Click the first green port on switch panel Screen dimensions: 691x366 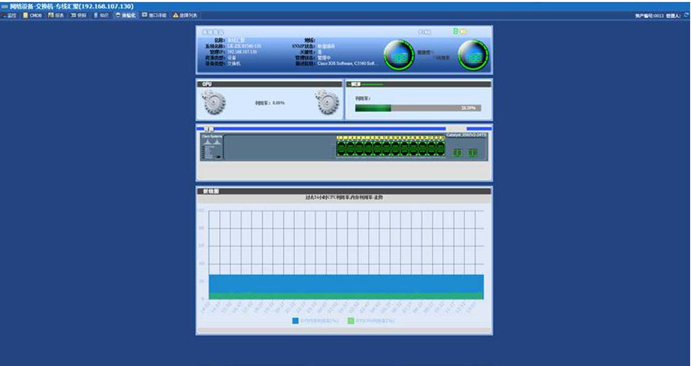click(x=341, y=148)
